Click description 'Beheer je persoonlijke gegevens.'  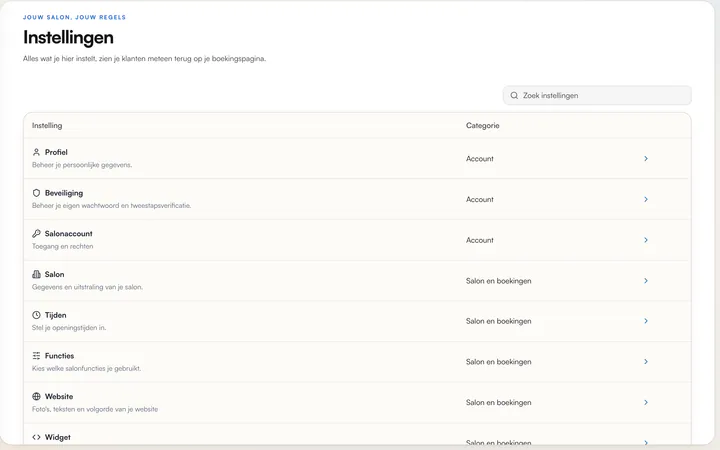pyautogui.click(x=82, y=165)
